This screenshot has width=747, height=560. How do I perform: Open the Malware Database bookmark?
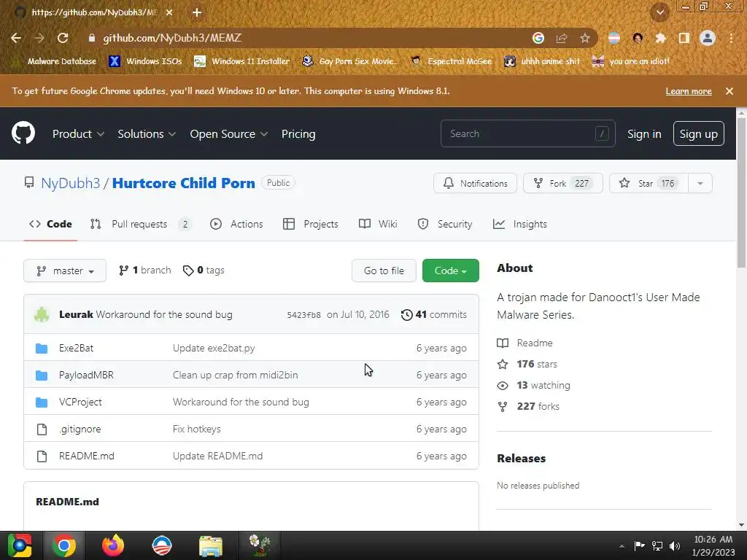(x=55, y=61)
